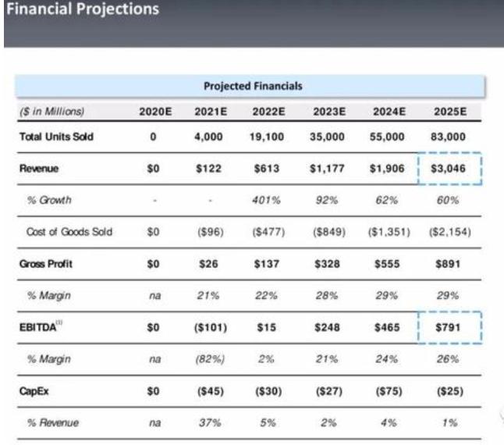Select the Cost of Goods Sold label
504x445 pixels.
72,232
